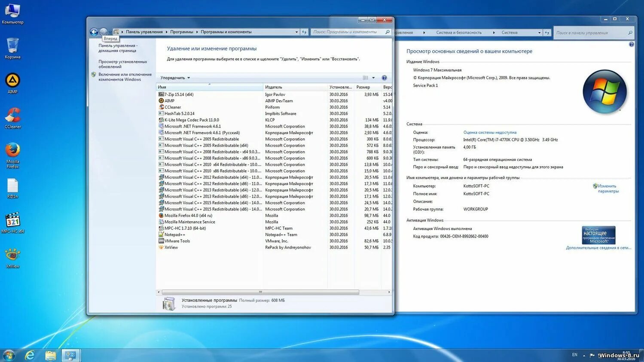
Task: Sort the list by Publisher column
Action: click(295, 87)
